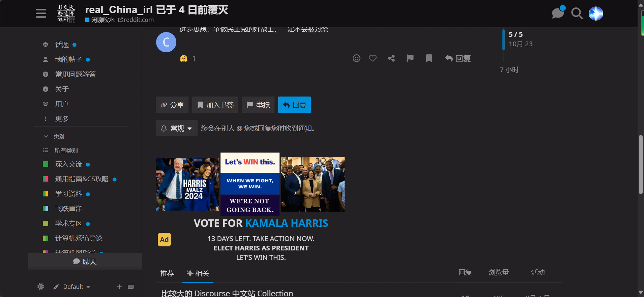Flag the post with the flag icon

tap(410, 58)
